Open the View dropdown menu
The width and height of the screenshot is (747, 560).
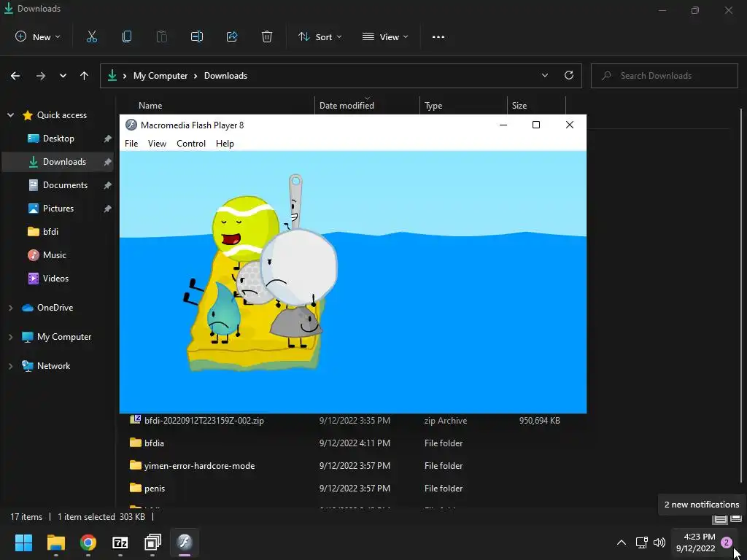pyautogui.click(x=385, y=36)
